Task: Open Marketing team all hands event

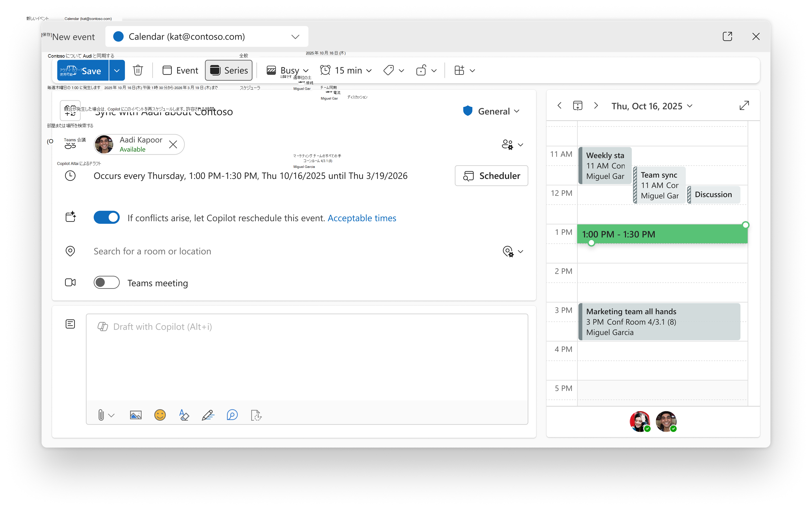Action: [659, 322]
